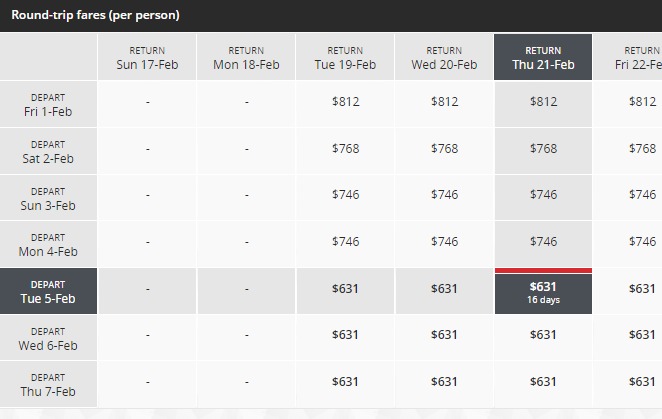This screenshot has height=419, width=662.
Task: Click the Depart Sun 3-Feb row header
Action: point(49,199)
